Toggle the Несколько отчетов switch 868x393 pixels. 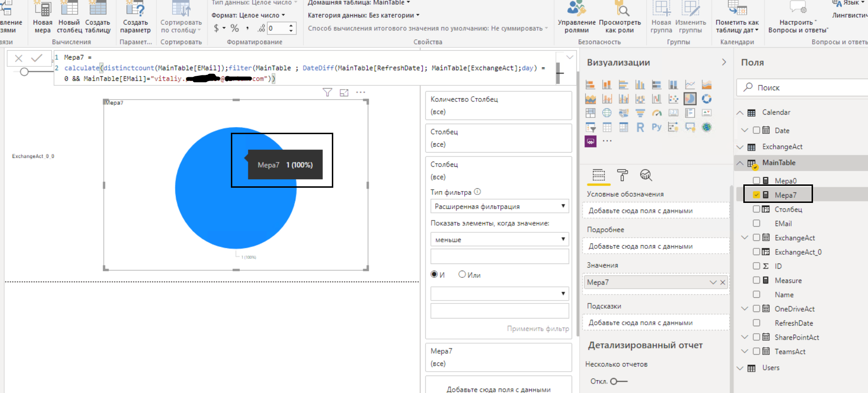pos(619,381)
